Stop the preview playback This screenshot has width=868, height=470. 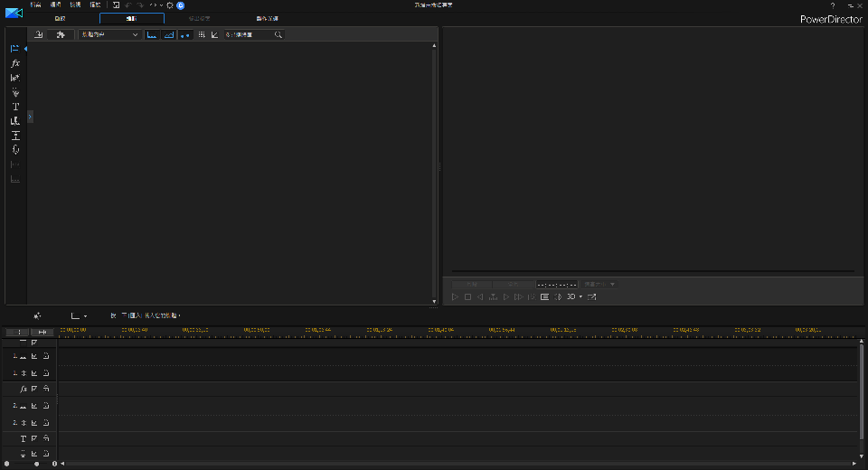(467, 296)
